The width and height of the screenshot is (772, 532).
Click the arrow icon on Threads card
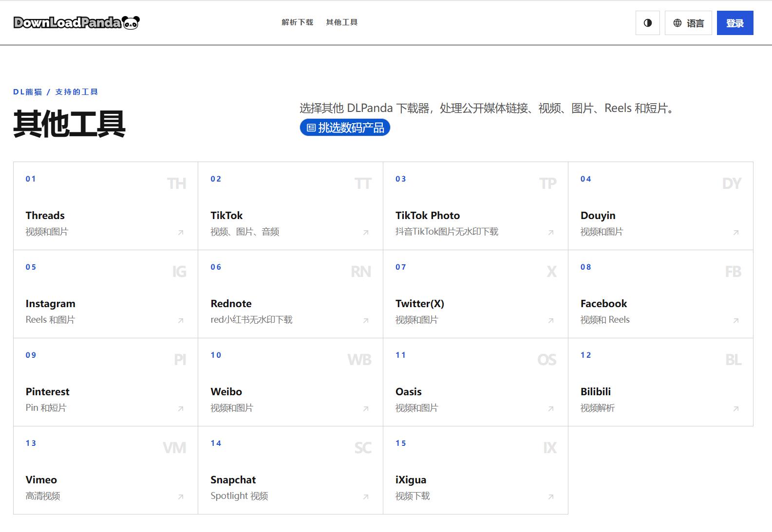[181, 233]
